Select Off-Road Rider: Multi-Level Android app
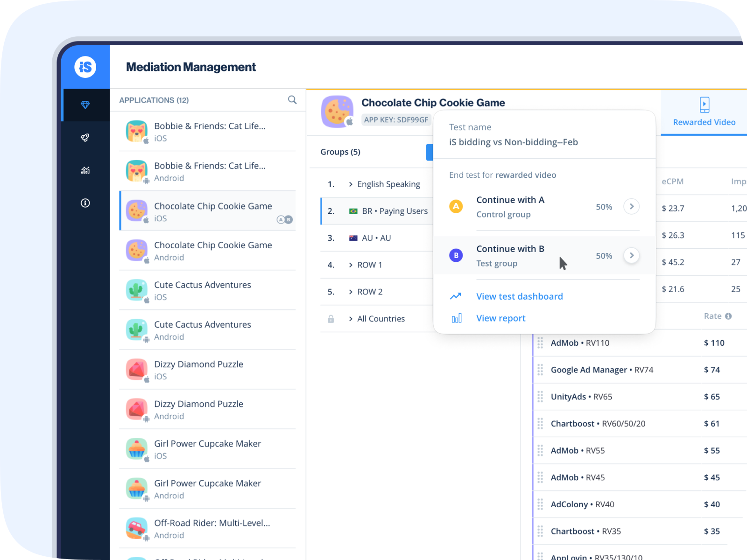The image size is (747, 560). point(208,528)
